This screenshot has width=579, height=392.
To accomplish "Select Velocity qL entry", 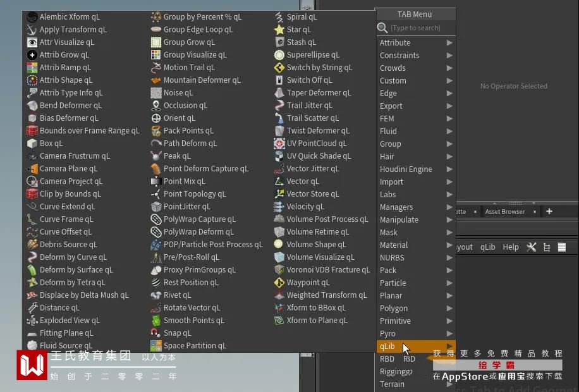I will click(x=305, y=207).
